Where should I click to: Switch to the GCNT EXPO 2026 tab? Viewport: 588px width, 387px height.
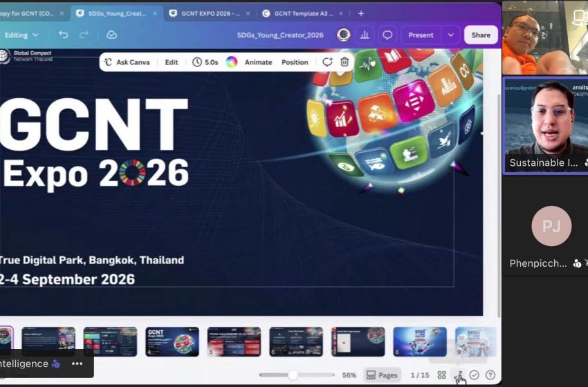coord(209,14)
